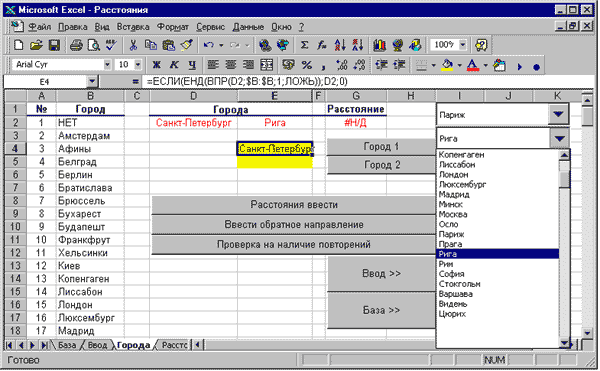The height and width of the screenshot is (371, 600).
Task: Toggle Center alignment
Action: tap(230, 65)
